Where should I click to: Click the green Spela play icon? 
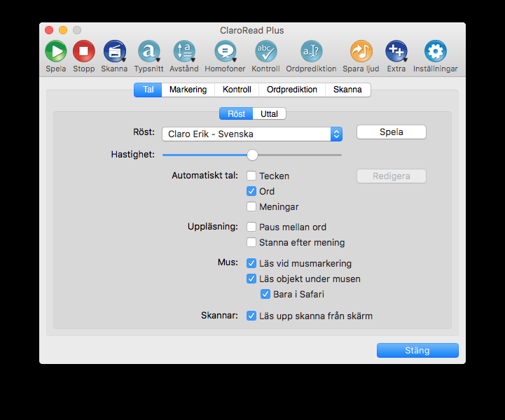[x=56, y=51]
